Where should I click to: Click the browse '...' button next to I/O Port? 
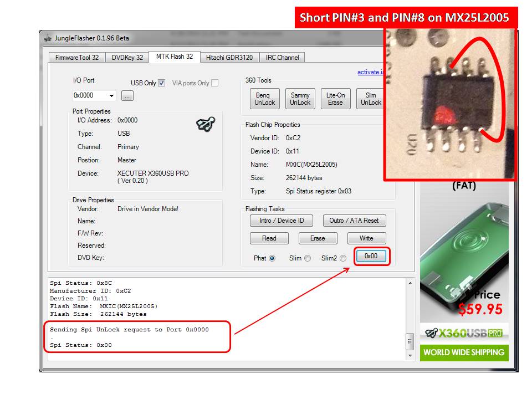pos(127,96)
